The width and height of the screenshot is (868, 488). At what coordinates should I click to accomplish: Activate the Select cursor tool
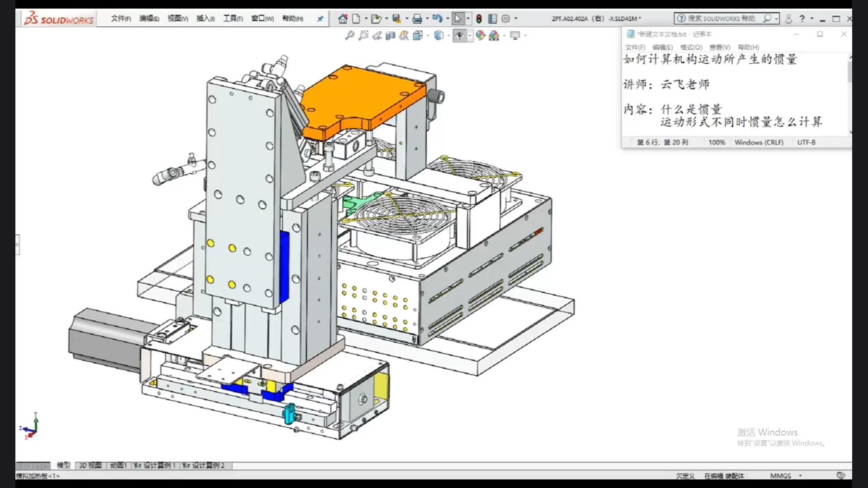click(x=458, y=19)
